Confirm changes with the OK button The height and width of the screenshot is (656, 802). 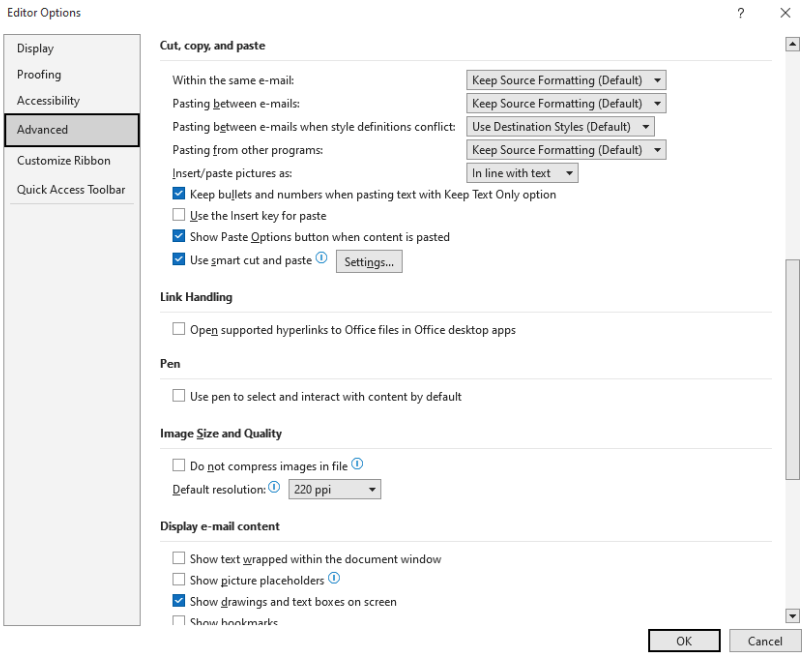pyautogui.click(x=684, y=641)
